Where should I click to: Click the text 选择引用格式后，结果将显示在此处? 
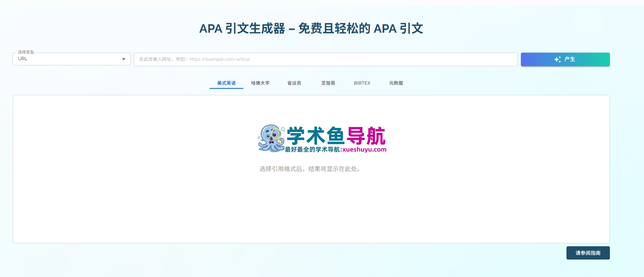point(310,169)
